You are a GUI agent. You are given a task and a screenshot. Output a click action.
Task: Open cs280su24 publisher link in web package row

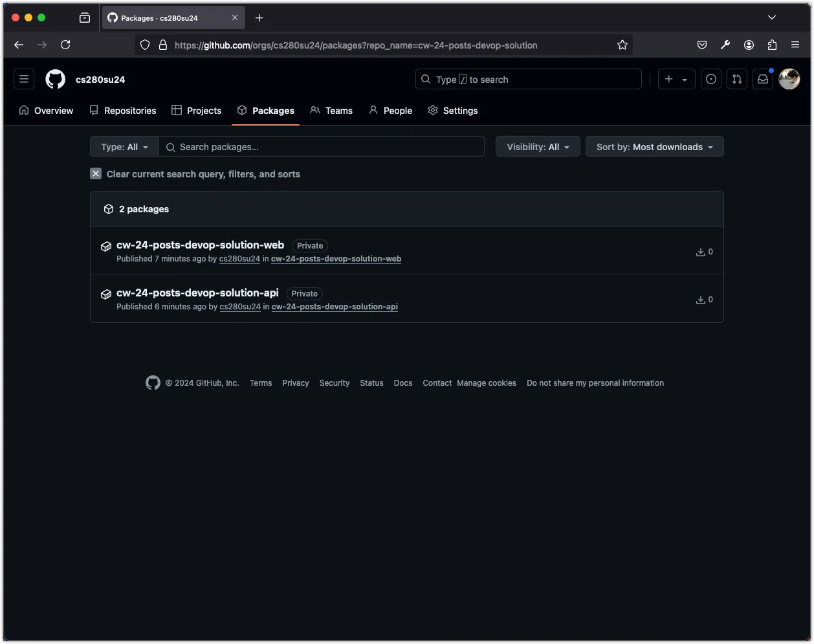239,259
